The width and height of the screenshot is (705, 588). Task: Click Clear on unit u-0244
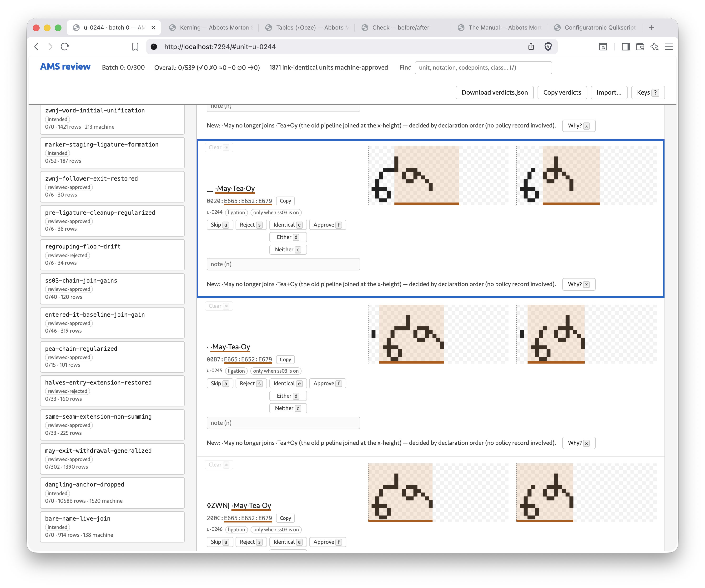click(x=219, y=147)
